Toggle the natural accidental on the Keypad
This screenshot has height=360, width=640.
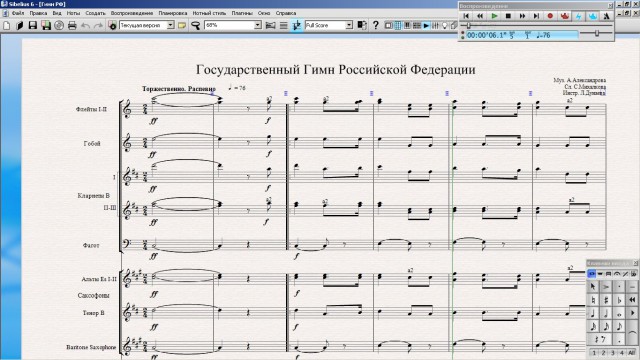[593, 300]
